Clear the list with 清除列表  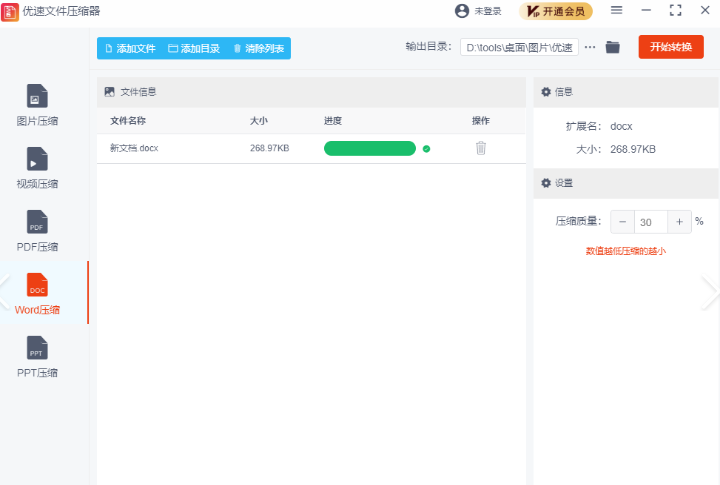(x=259, y=48)
